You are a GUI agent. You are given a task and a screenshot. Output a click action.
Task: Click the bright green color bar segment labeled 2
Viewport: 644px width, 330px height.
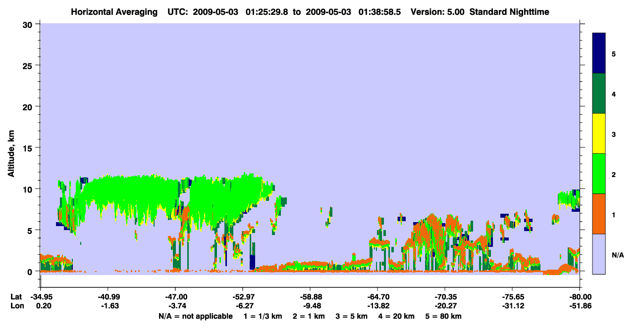click(599, 174)
